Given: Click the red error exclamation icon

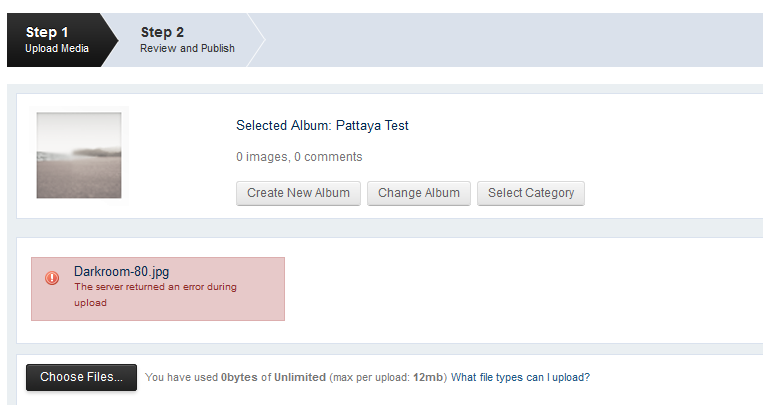Looking at the screenshot, I should (52, 278).
